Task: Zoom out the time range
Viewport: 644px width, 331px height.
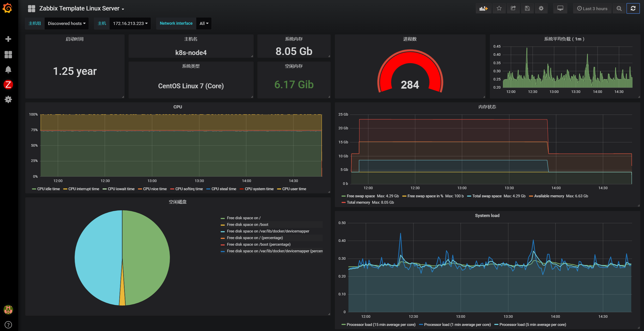Action: tap(619, 8)
